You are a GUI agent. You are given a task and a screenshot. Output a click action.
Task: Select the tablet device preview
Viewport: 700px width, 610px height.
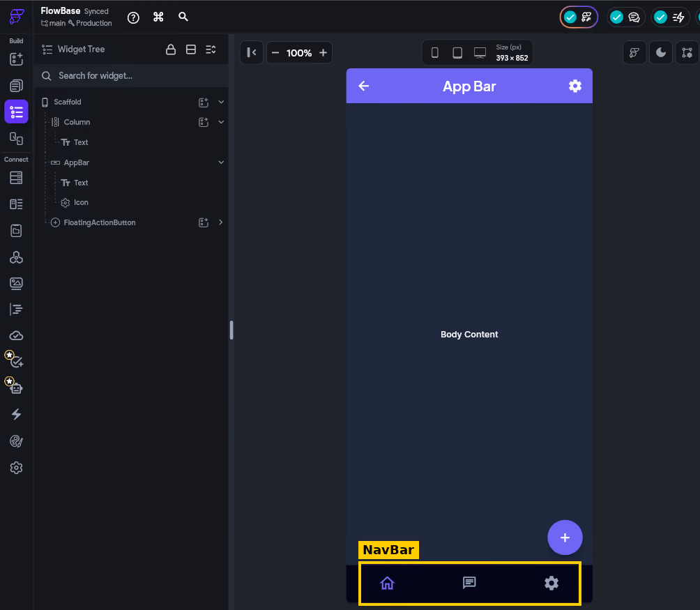coord(457,53)
